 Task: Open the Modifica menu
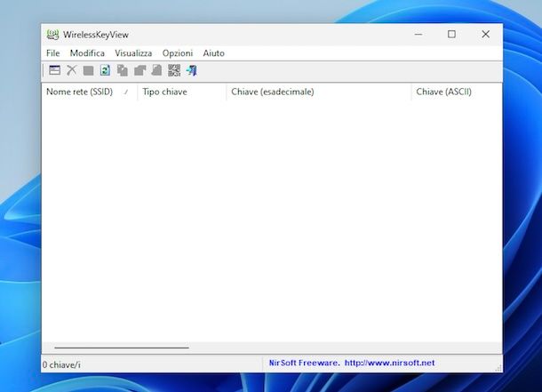(x=87, y=53)
